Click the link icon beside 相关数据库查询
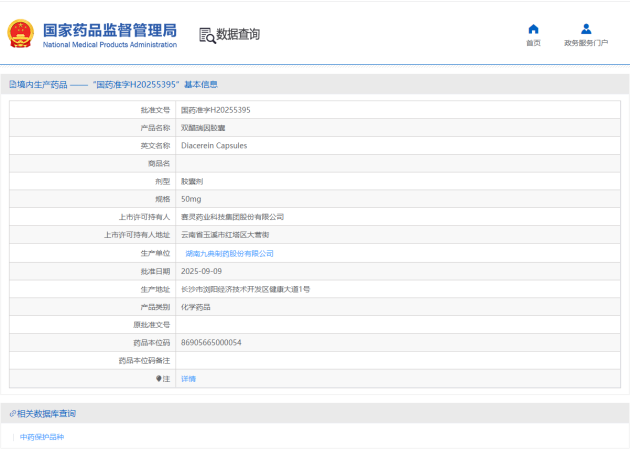Image resolution: width=630 pixels, height=449 pixels. (12, 413)
